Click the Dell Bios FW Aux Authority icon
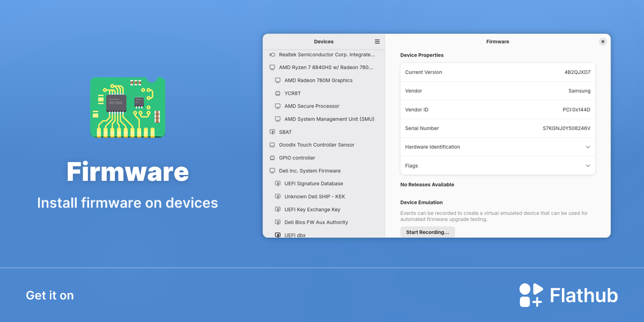The height and width of the screenshot is (322, 644). [x=277, y=222]
